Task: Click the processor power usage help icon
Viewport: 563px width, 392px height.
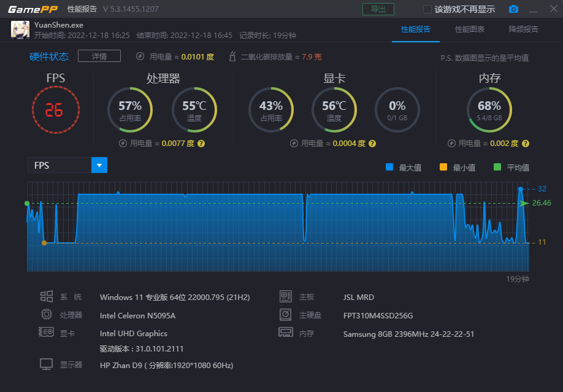Action: pos(201,144)
